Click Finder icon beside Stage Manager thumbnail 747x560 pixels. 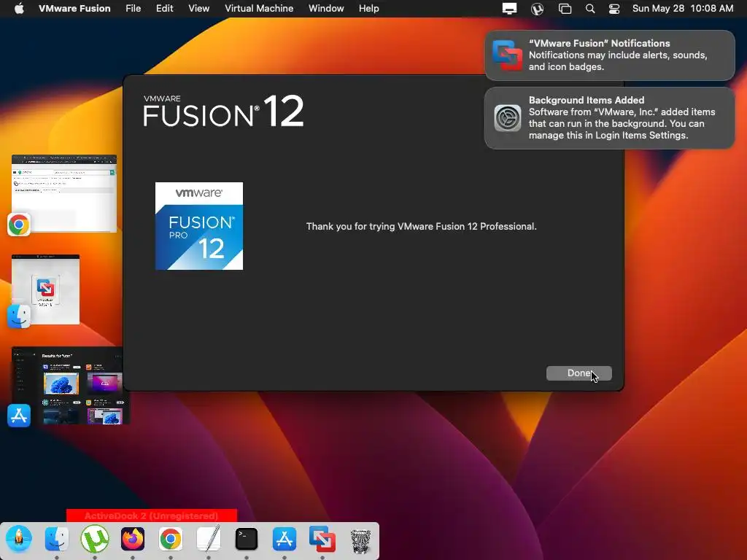19,316
